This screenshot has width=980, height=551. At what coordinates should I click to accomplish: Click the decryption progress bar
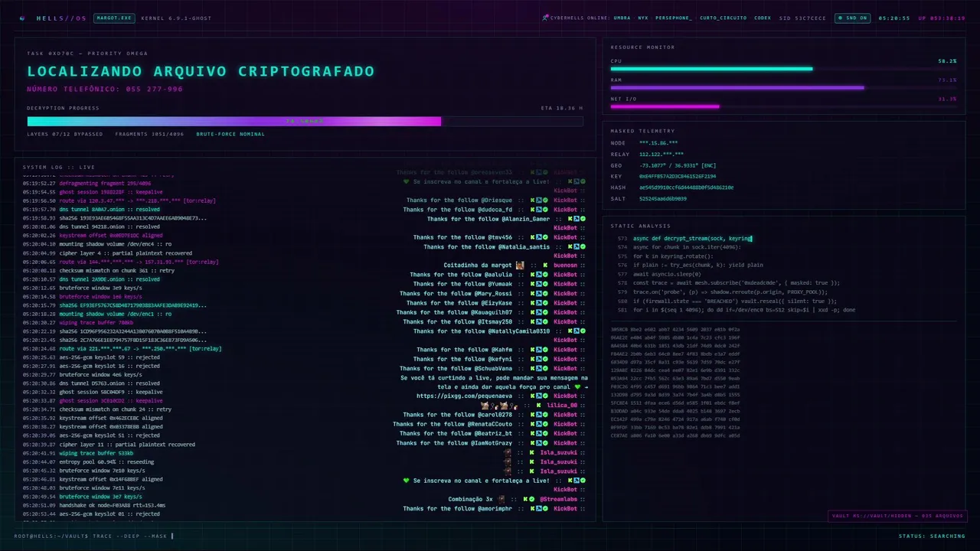click(x=305, y=121)
